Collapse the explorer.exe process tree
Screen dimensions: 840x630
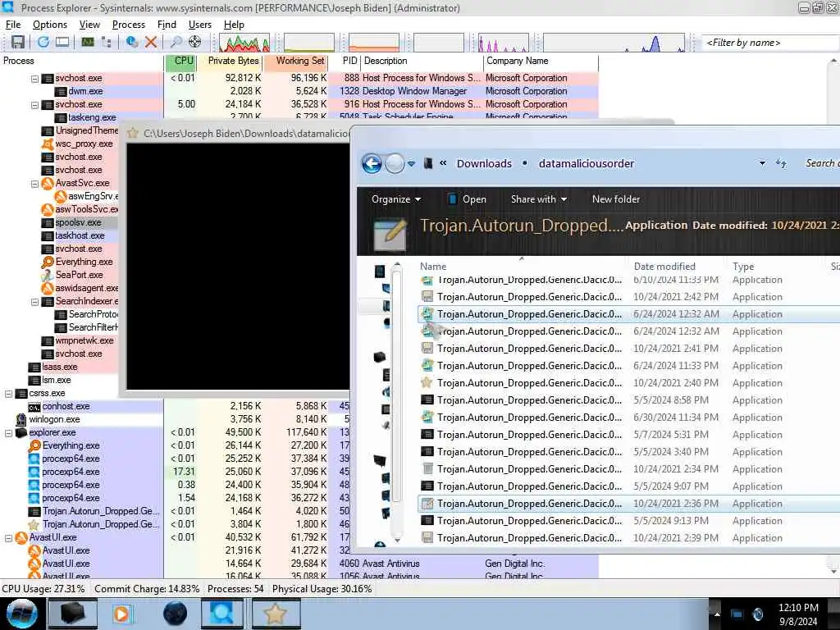click(8, 433)
